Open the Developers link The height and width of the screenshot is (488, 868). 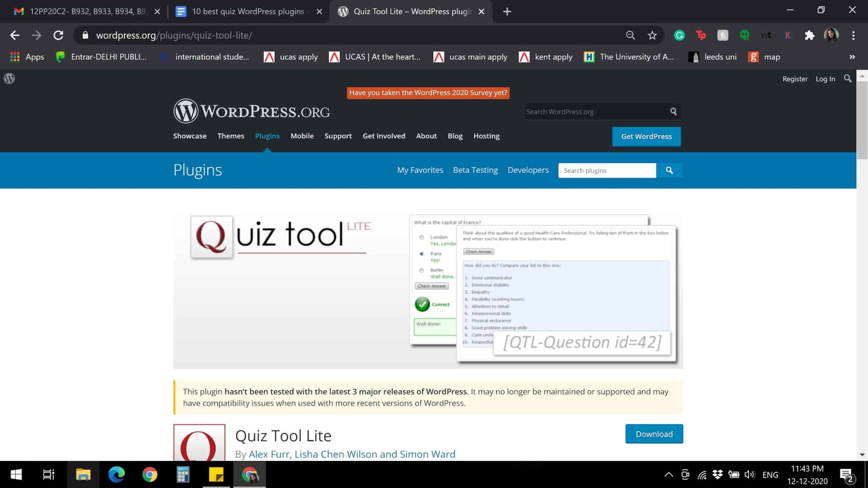coord(528,170)
